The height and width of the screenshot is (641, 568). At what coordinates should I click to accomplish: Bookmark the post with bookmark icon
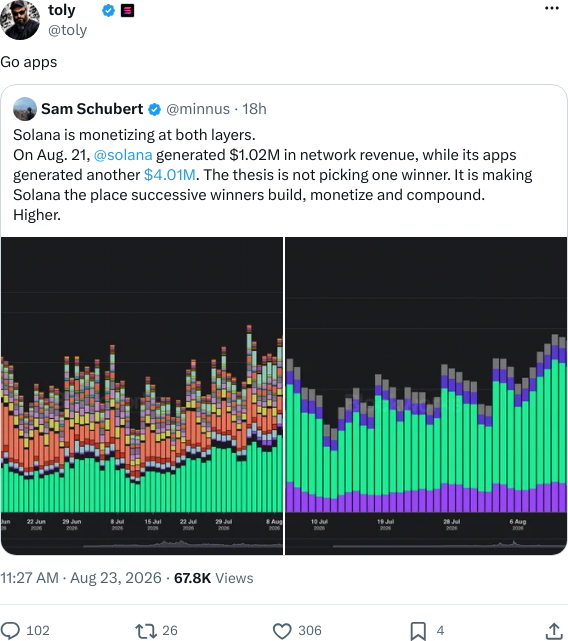click(x=418, y=631)
